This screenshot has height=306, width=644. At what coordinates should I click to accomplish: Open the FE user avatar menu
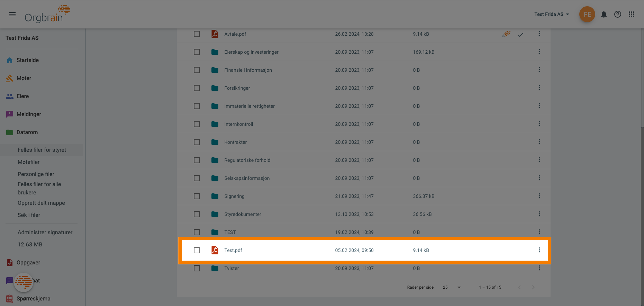587,14
